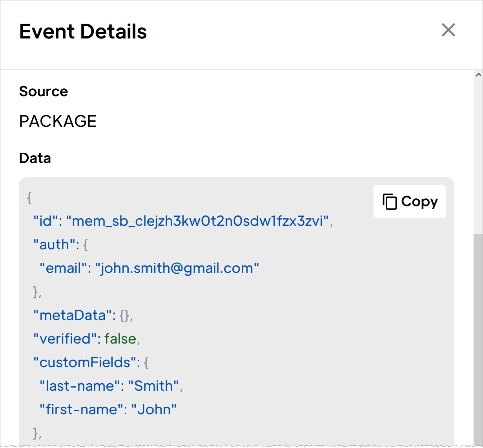The height and width of the screenshot is (448, 483).
Task: Click the john.smith@gmail.com email value
Action: (x=177, y=268)
